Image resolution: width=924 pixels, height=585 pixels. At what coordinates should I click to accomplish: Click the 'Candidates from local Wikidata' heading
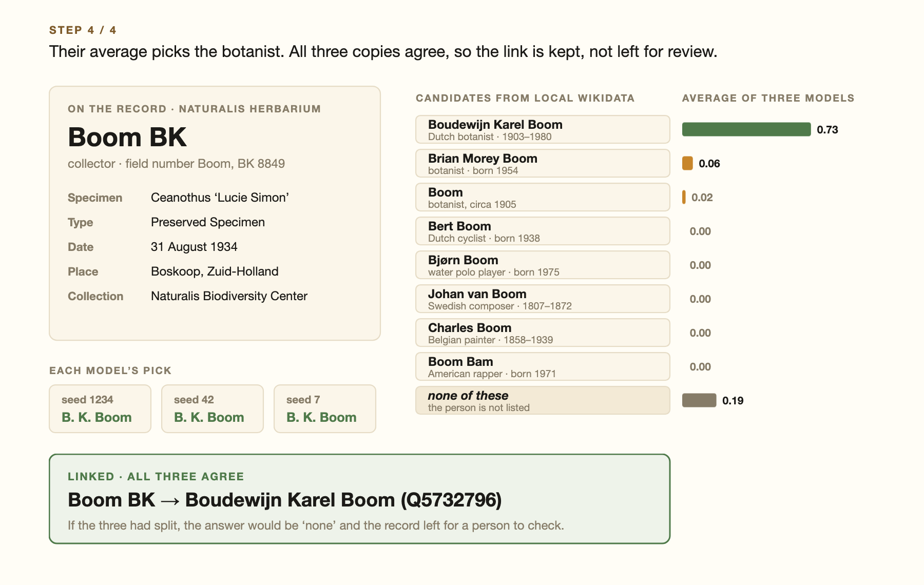[525, 98]
